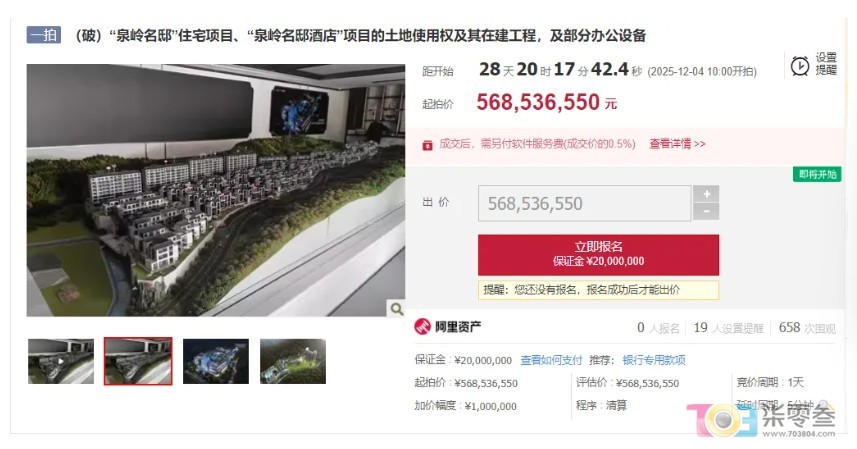Select the fourth green hillside thumbnail
857x449 pixels.
(293, 361)
